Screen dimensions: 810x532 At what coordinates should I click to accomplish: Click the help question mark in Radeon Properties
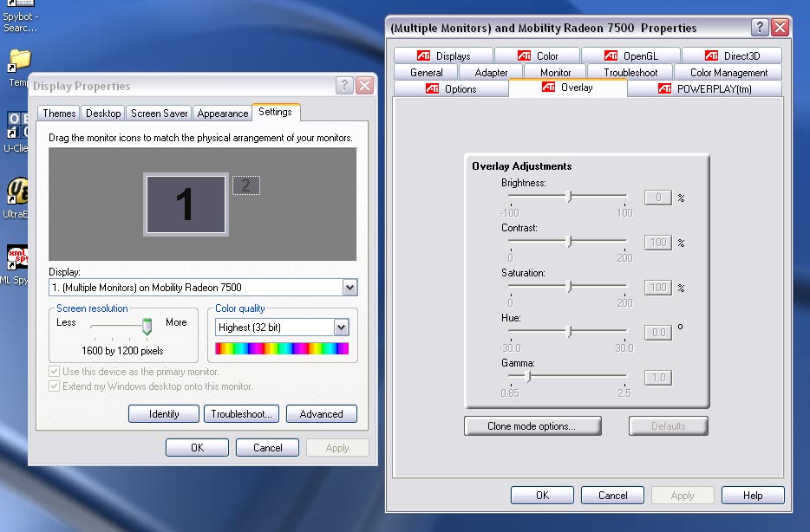click(760, 27)
